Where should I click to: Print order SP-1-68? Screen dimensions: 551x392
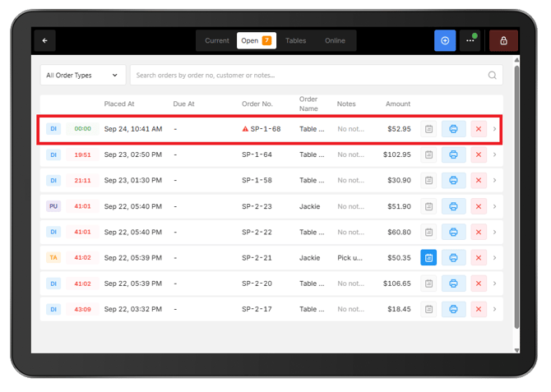(454, 129)
